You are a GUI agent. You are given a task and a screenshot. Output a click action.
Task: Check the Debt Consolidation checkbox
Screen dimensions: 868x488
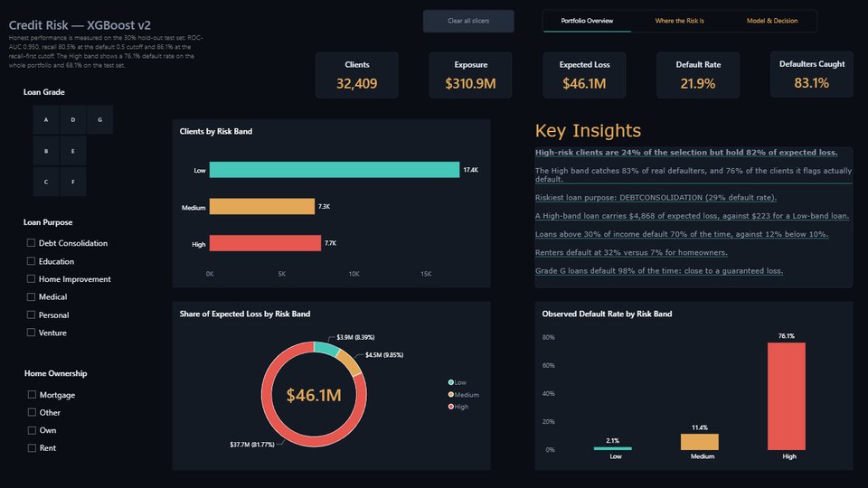click(31, 243)
